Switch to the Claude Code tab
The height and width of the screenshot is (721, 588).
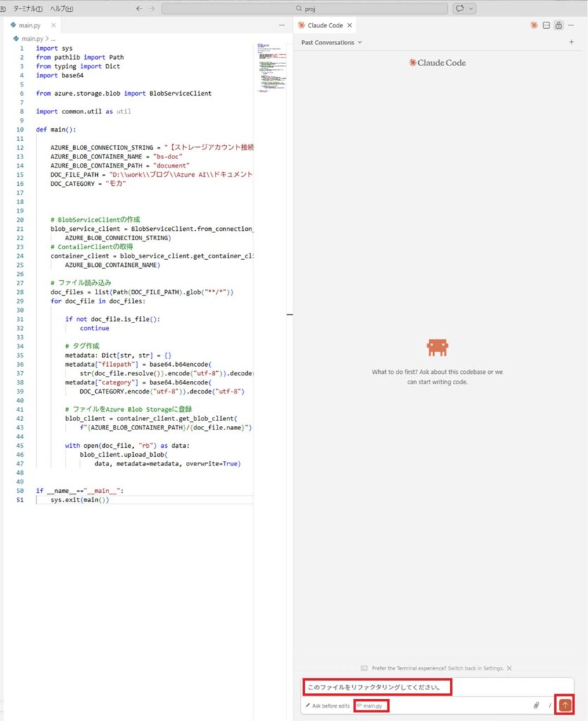[325, 25]
